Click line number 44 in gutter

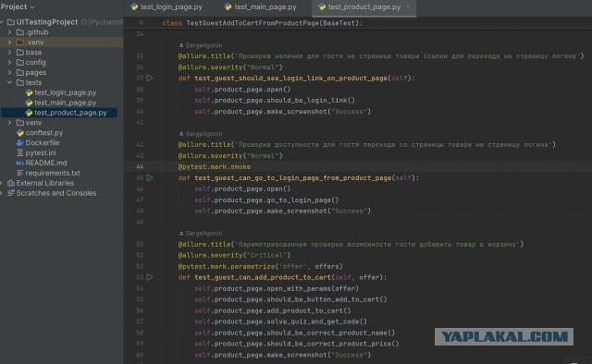pos(140,166)
